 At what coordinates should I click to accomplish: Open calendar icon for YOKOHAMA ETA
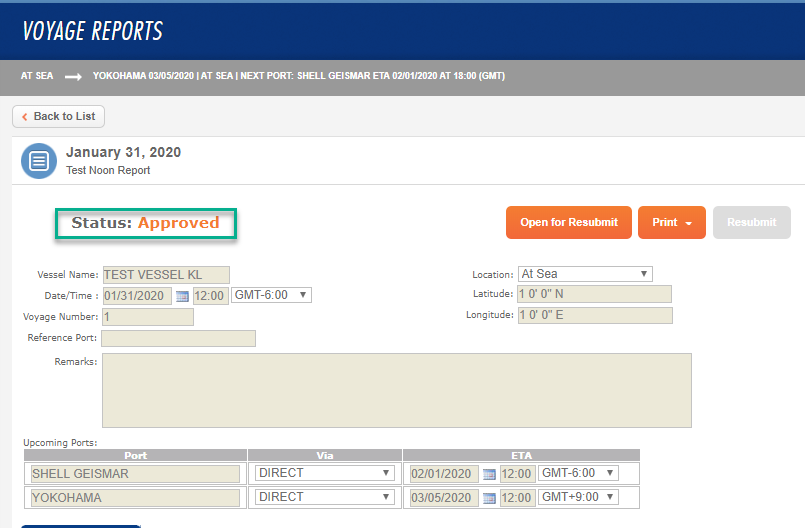pos(489,497)
